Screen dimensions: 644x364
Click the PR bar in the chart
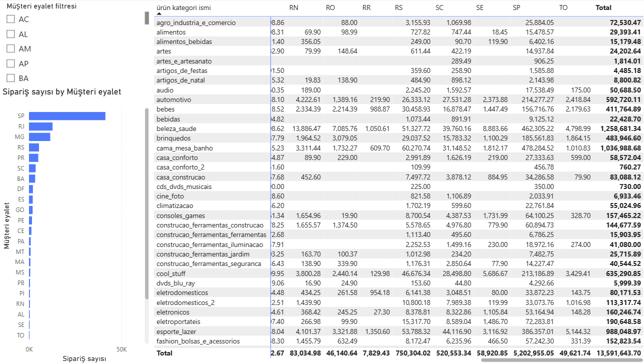[33, 158]
